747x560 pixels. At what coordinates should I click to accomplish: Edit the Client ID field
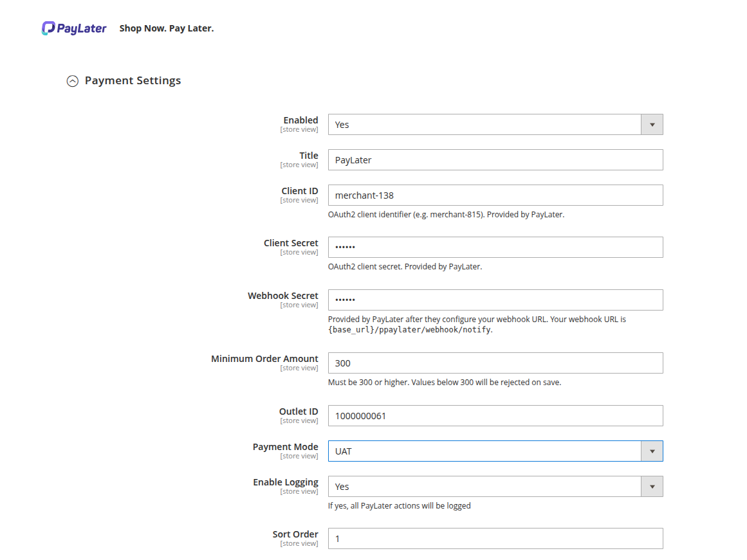tap(495, 195)
